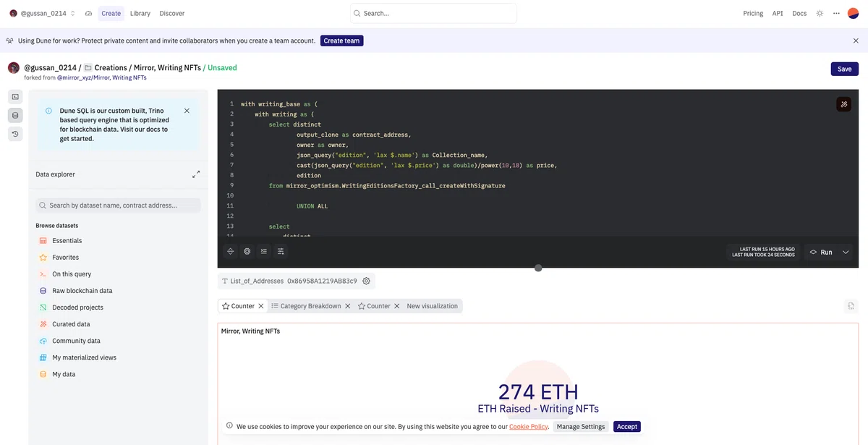Close the Category Breakdown tab
The width and height of the screenshot is (868, 445).
[x=348, y=306]
